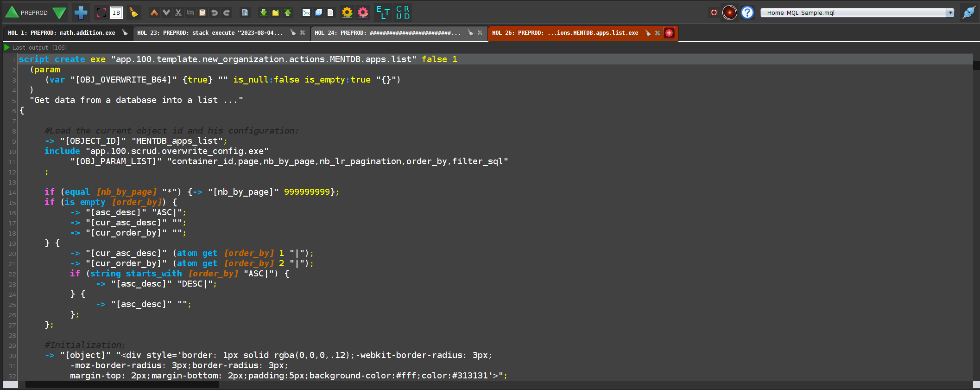Screen dimensions: 980x390
Task: Click the orange gear with checkmark icon
Action: (x=347, y=13)
